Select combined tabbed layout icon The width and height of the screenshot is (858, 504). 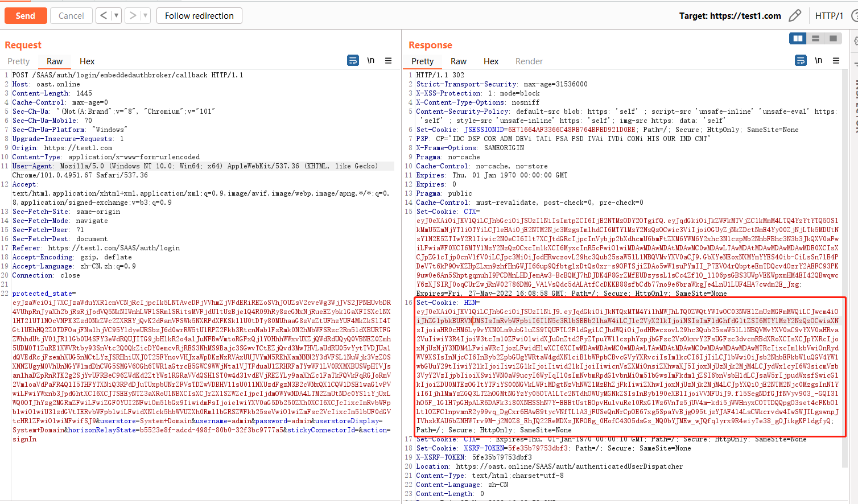click(833, 38)
